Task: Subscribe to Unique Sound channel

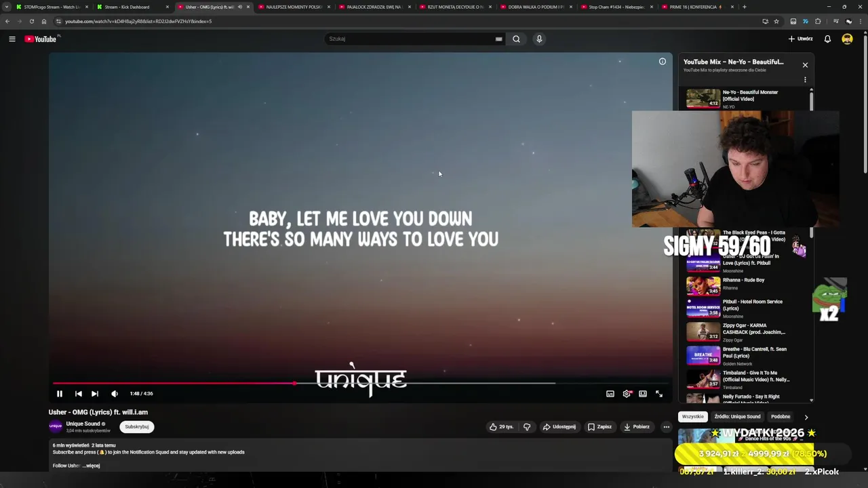Action: (x=136, y=427)
